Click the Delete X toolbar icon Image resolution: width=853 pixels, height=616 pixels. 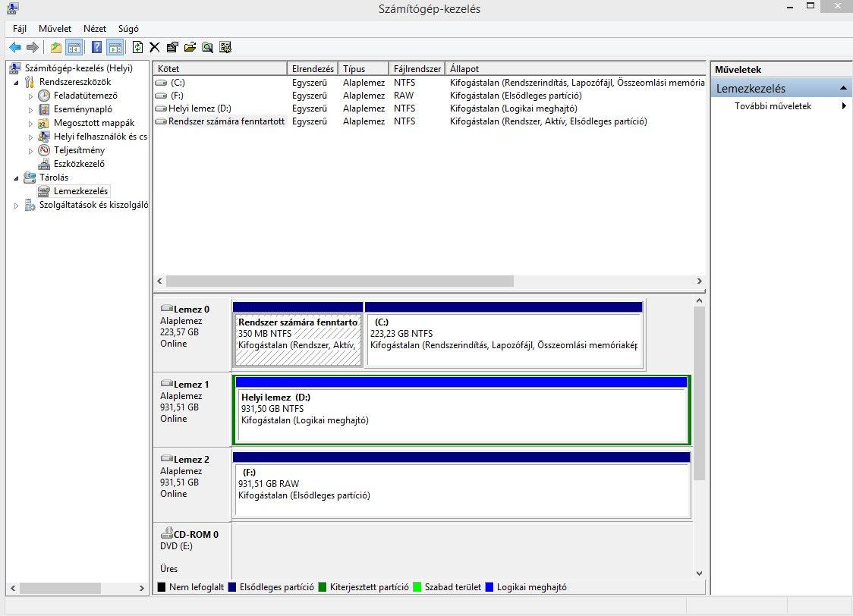point(155,47)
